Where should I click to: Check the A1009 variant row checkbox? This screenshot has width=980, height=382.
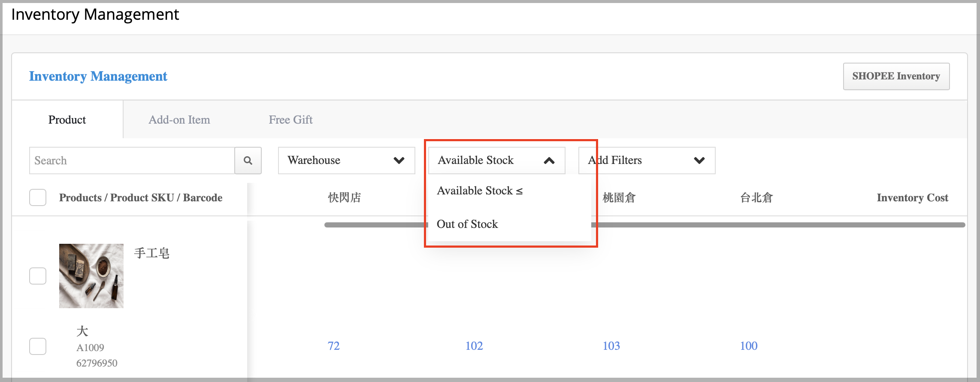tap(38, 346)
